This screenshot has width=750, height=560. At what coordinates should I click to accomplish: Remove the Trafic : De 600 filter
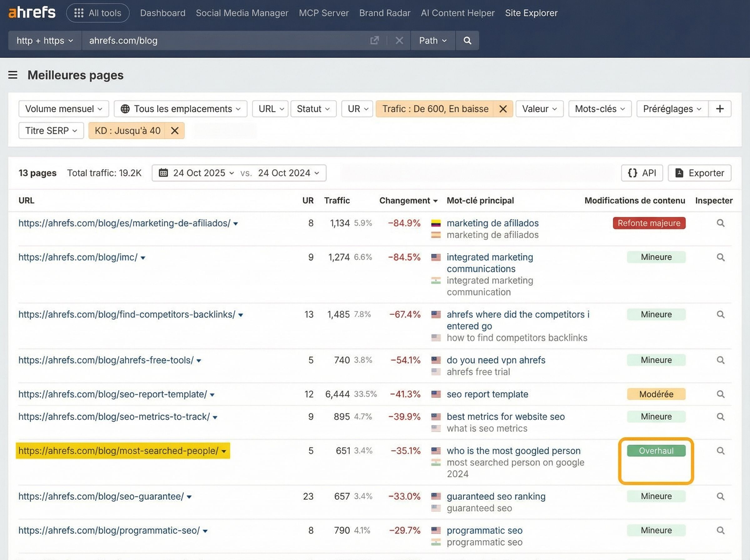click(x=503, y=109)
